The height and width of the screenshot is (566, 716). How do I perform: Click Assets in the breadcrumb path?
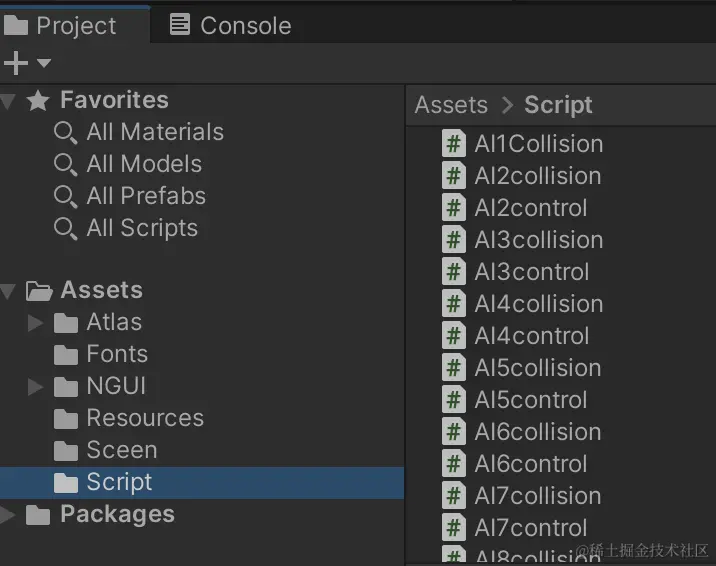tap(451, 105)
